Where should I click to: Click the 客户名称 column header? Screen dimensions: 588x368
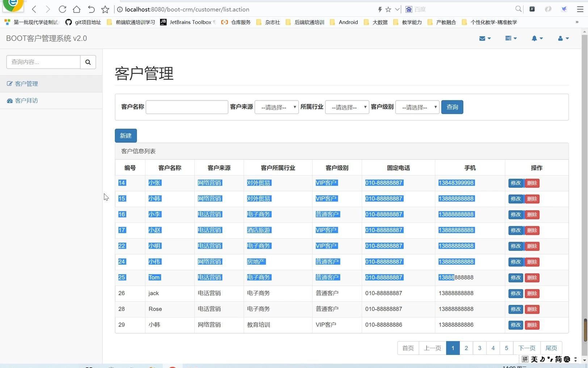pyautogui.click(x=170, y=168)
